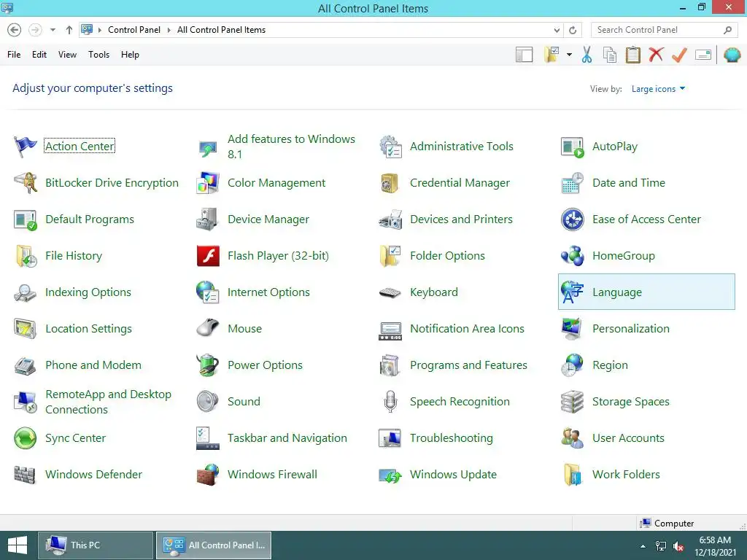The height and width of the screenshot is (560, 747).
Task: Open the Folder Options link
Action: 447,256
